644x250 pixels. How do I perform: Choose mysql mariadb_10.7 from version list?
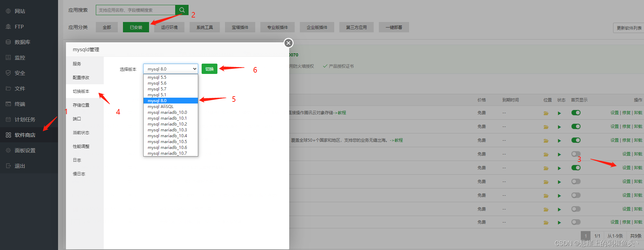(x=171, y=153)
